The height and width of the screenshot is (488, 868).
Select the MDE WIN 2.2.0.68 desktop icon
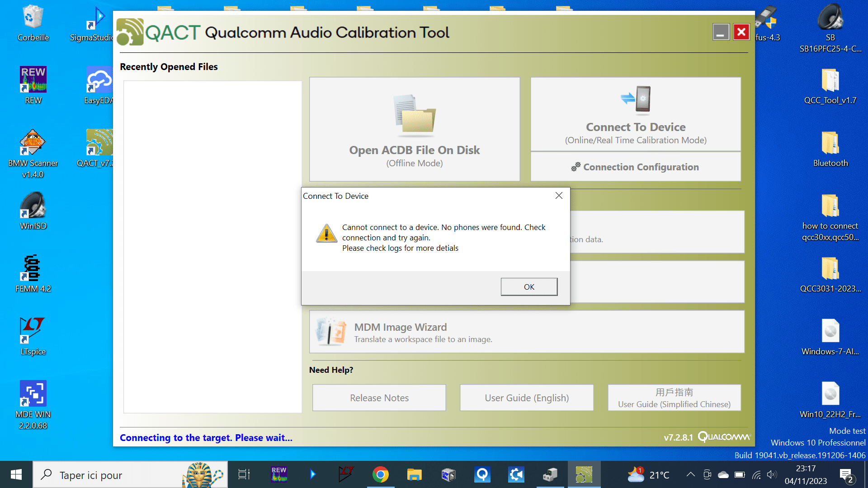click(x=33, y=405)
